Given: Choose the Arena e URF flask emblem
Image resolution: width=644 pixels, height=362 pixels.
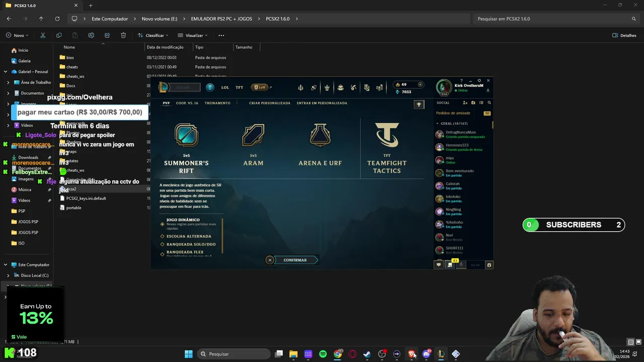Looking at the screenshot, I should (320, 135).
